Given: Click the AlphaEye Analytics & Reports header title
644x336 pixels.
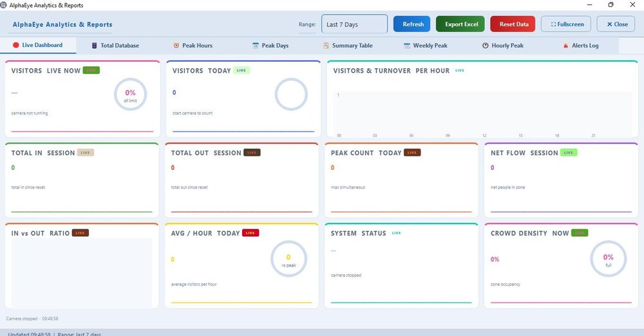Looking at the screenshot, I should click(62, 24).
